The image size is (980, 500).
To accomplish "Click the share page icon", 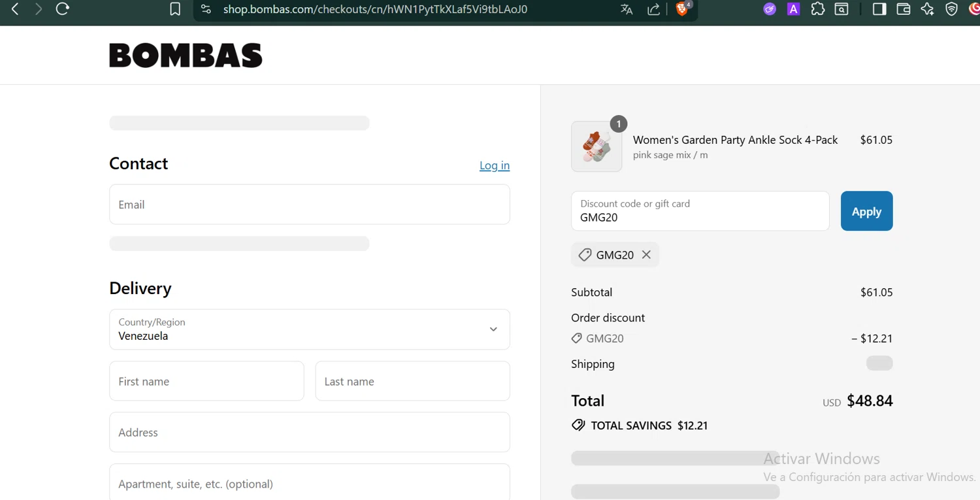I will [653, 9].
